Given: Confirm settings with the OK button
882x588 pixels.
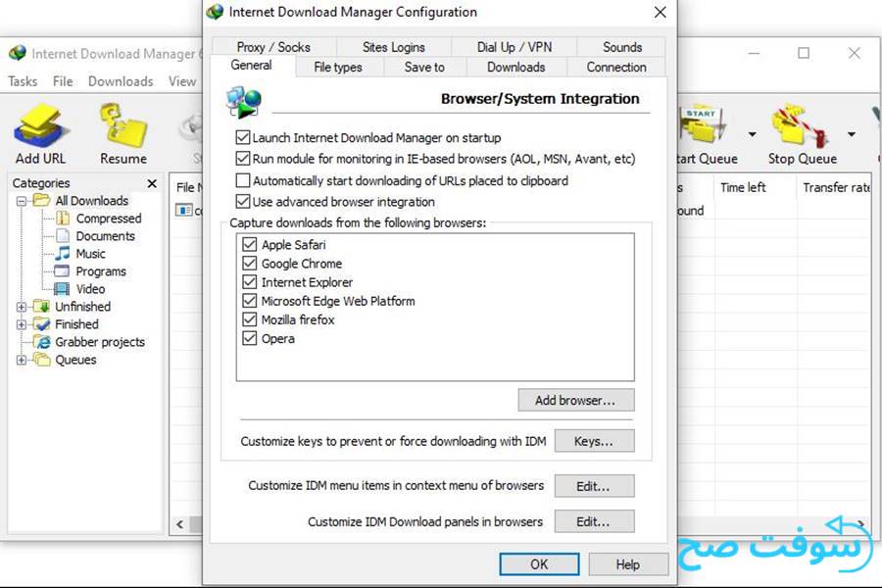Looking at the screenshot, I should [539, 564].
